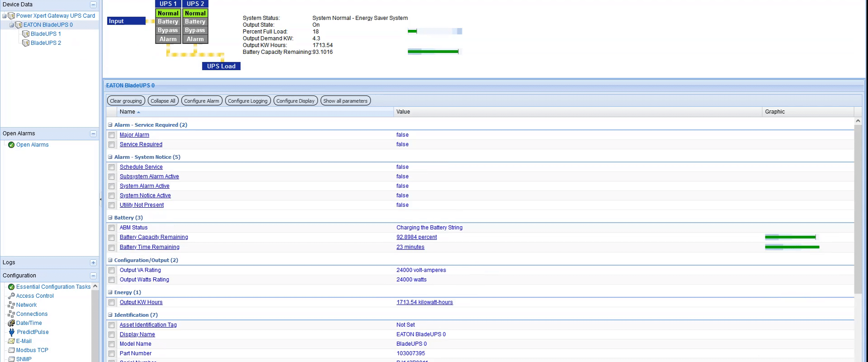Click the Configuration list scrollbar up arrow

tap(95, 286)
